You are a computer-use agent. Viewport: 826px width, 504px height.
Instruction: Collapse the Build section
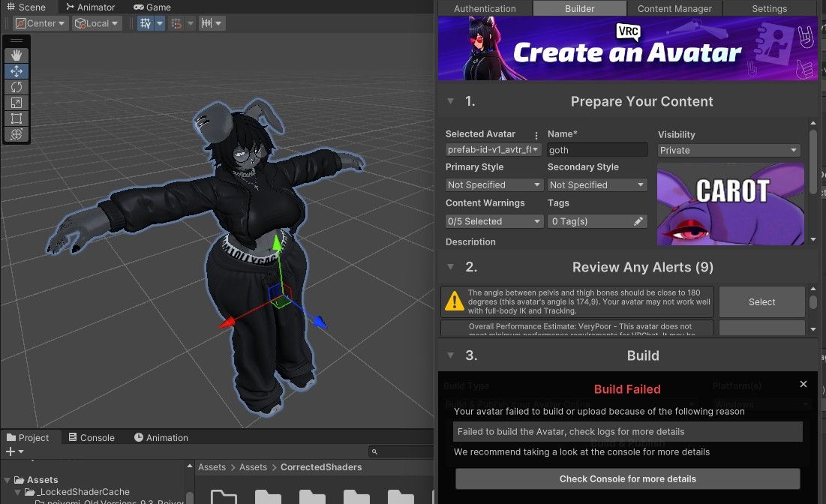click(x=450, y=355)
